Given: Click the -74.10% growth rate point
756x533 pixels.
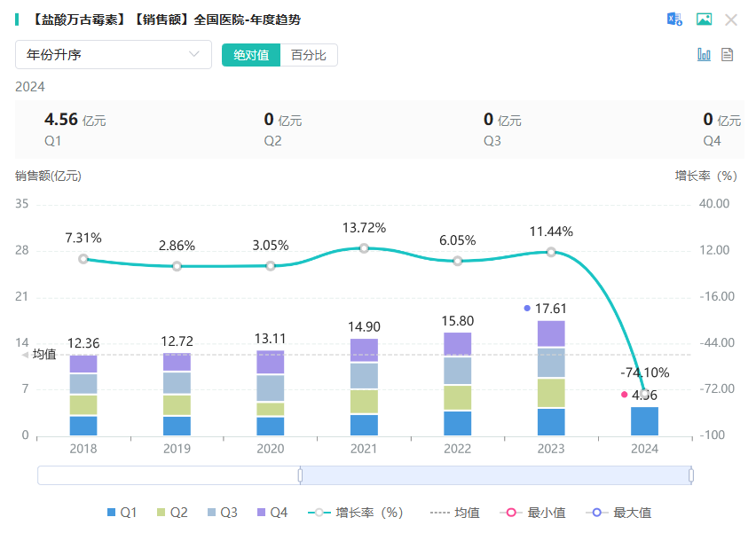Looking at the screenshot, I should [644, 393].
